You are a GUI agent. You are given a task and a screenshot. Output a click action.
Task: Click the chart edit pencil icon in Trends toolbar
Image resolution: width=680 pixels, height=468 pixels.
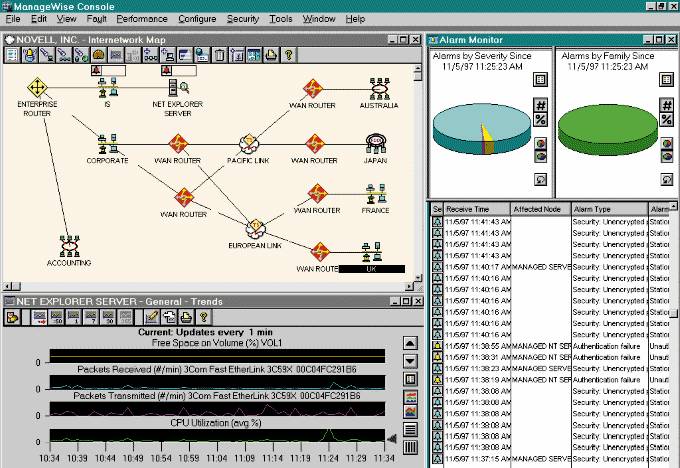[x=152, y=317]
